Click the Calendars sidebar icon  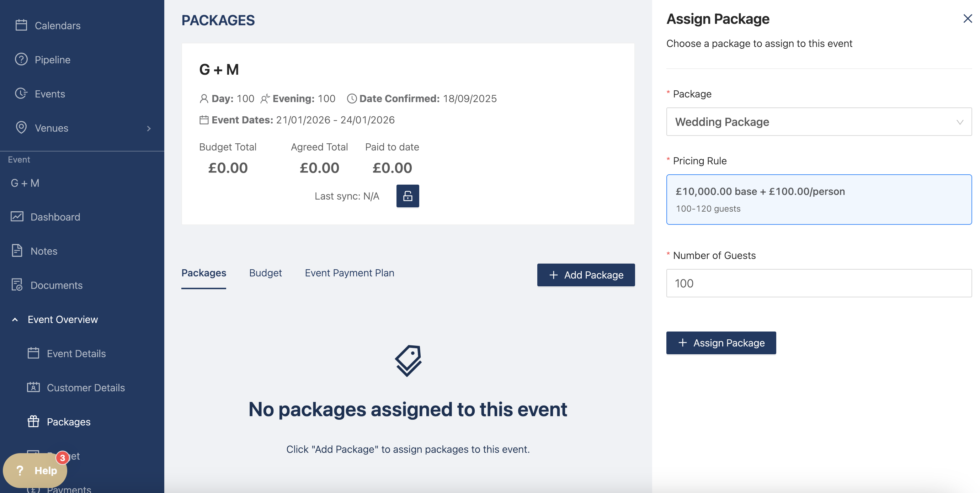pos(21,26)
